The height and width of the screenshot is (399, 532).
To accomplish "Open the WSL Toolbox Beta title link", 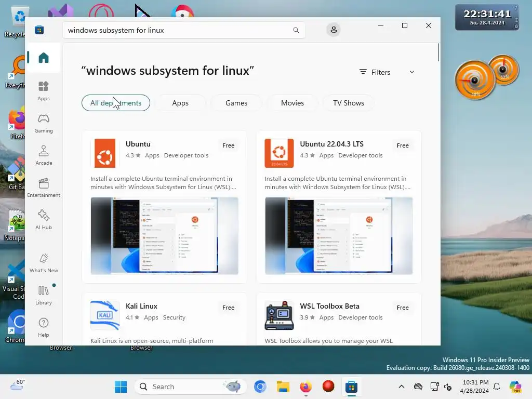I will (329, 306).
